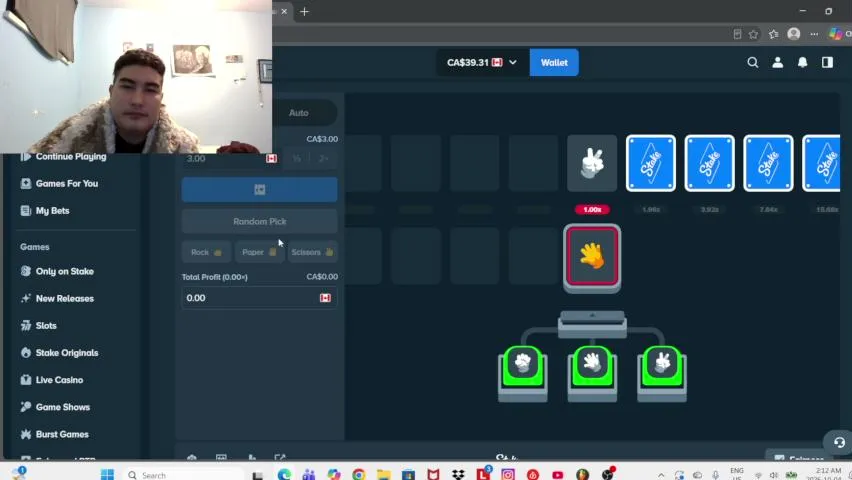Close the current browser tab
The width and height of the screenshot is (852, 480).
284,11
